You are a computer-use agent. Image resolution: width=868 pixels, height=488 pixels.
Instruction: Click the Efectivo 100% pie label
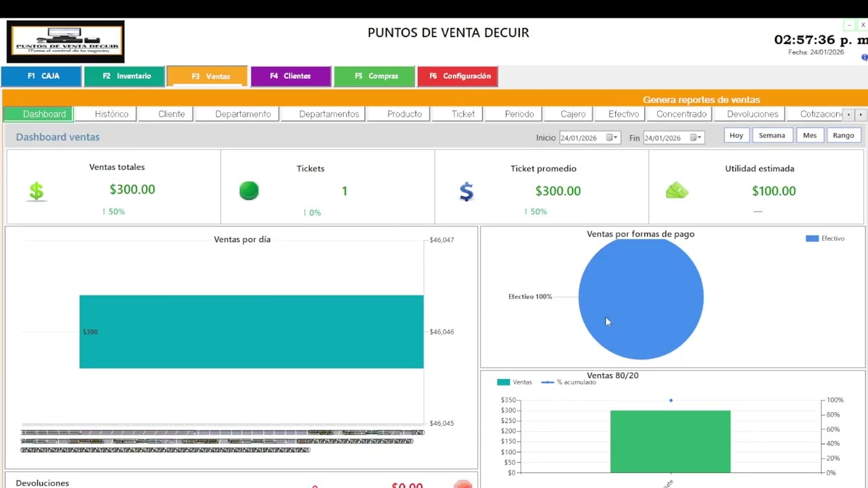point(530,297)
